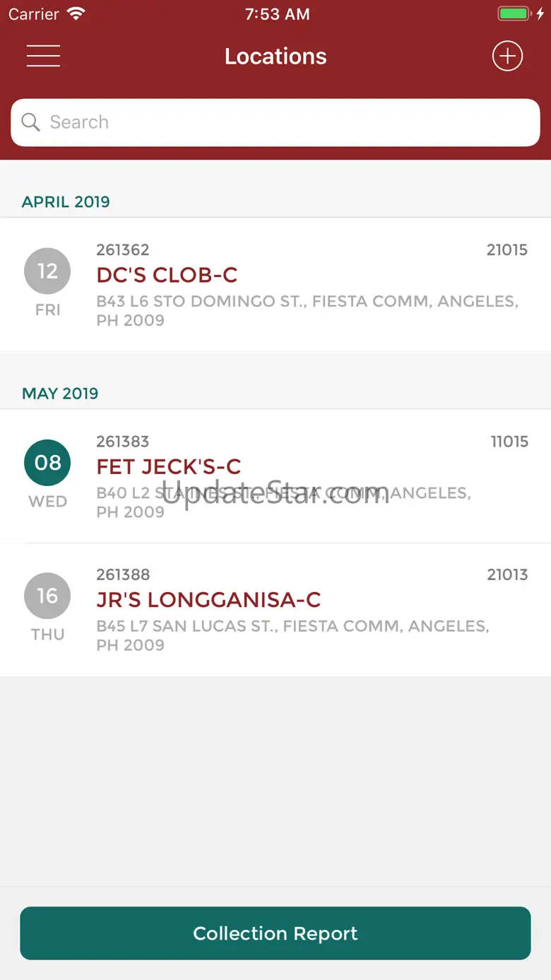Tap the Wi-Fi status icon
551x980 pixels.
(76, 14)
